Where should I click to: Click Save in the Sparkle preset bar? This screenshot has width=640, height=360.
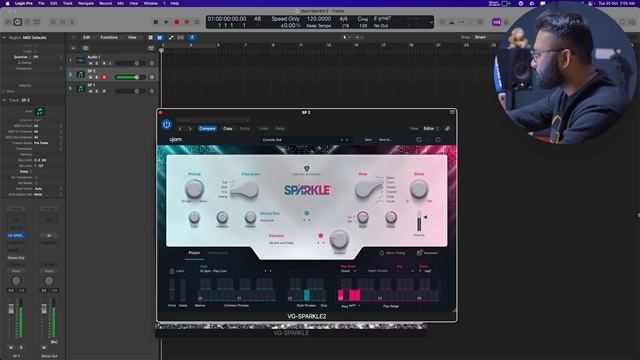click(368, 140)
